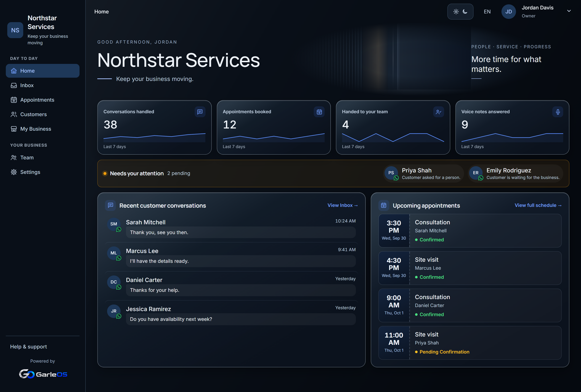
Task: Switch to dark mode moon icon
Action: click(x=465, y=11)
